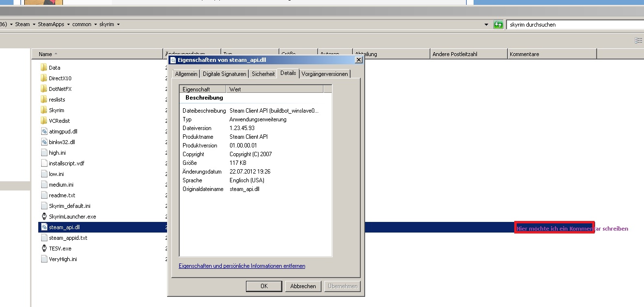Select the Dateibeschreibung property row
644x307 pixels.
[251, 111]
